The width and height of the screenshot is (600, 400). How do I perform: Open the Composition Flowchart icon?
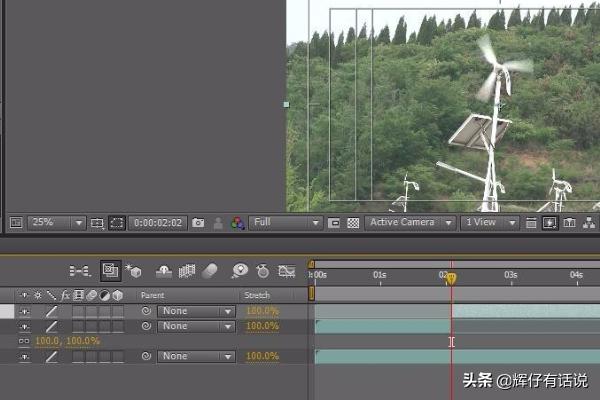589,223
